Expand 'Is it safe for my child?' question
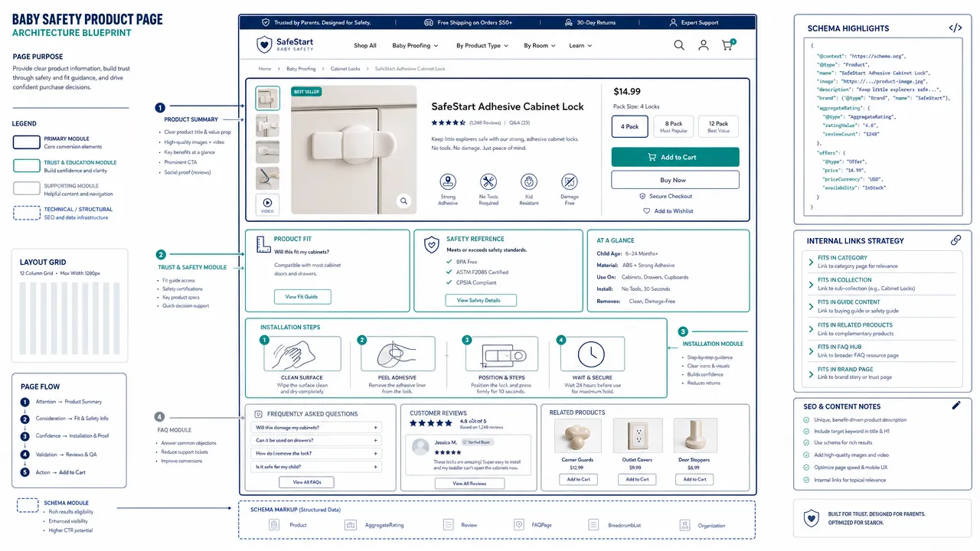The height and width of the screenshot is (551, 980). pos(316,467)
